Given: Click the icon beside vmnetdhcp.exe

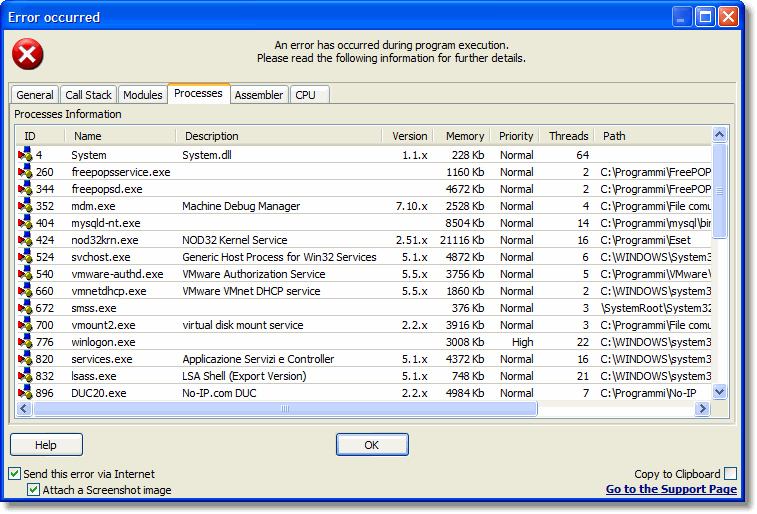Looking at the screenshot, I should click(25, 291).
